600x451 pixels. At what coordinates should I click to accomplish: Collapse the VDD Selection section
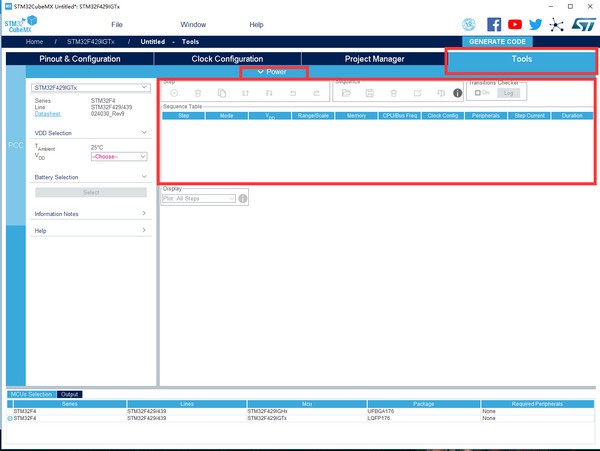tap(144, 132)
